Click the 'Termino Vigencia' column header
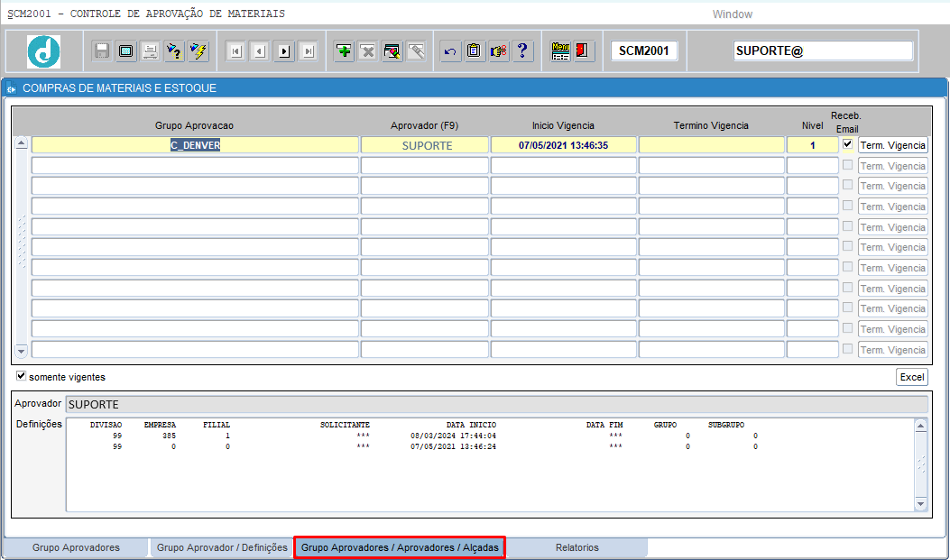This screenshot has width=950, height=560. tap(711, 126)
